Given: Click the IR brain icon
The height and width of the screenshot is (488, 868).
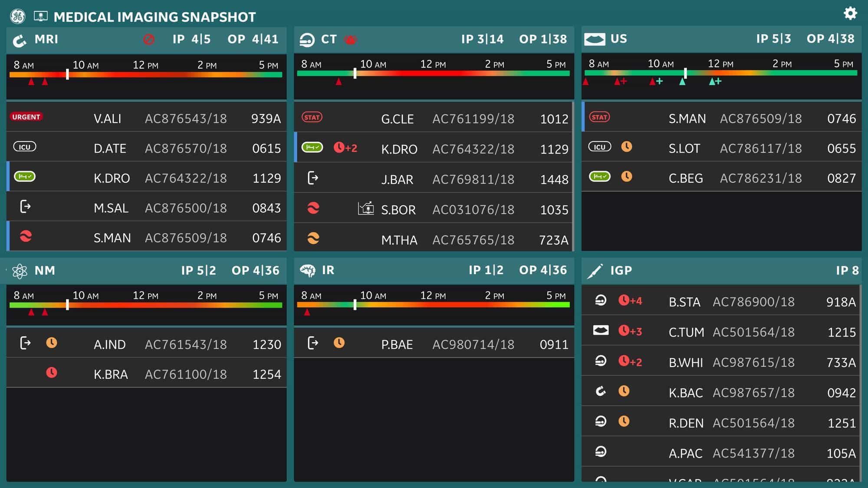Looking at the screenshot, I should [308, 271].
